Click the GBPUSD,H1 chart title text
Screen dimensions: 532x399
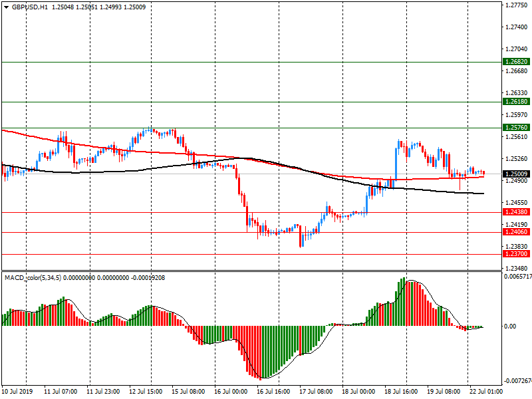click(30, 7)
